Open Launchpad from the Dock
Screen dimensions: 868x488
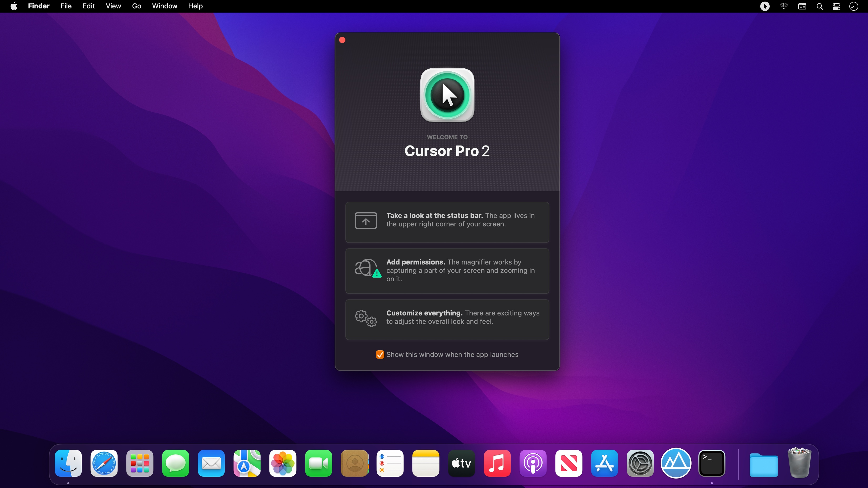pos(140,463)
